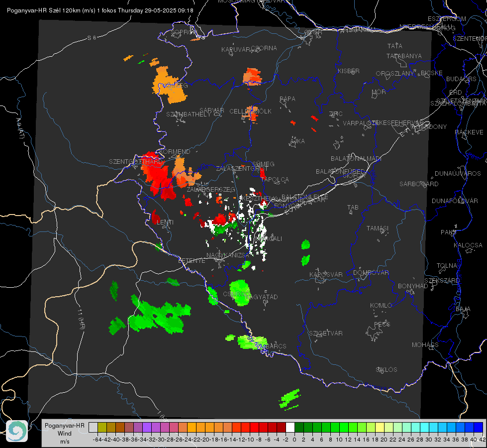Click the TOLNA city label
The image size is (487, 448).
(447, 266)
